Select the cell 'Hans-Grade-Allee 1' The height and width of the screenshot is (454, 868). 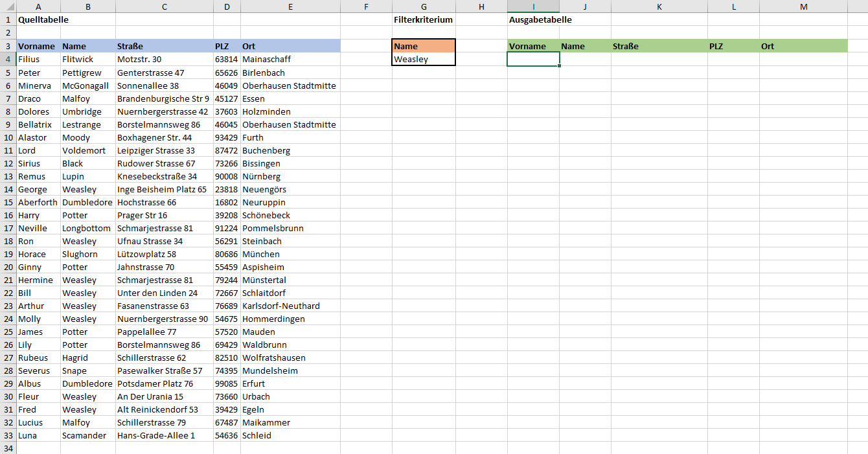tap(165, 435)
